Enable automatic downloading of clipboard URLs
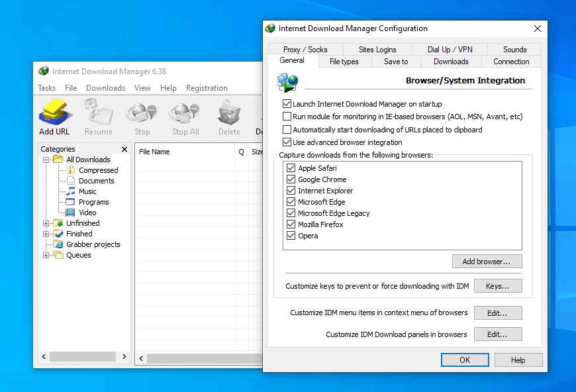576x392 pixels. tap(287, 129)
